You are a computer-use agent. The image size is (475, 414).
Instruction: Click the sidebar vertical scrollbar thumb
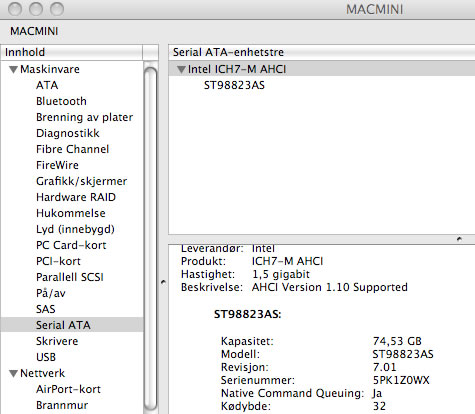[x=151, y=238]
